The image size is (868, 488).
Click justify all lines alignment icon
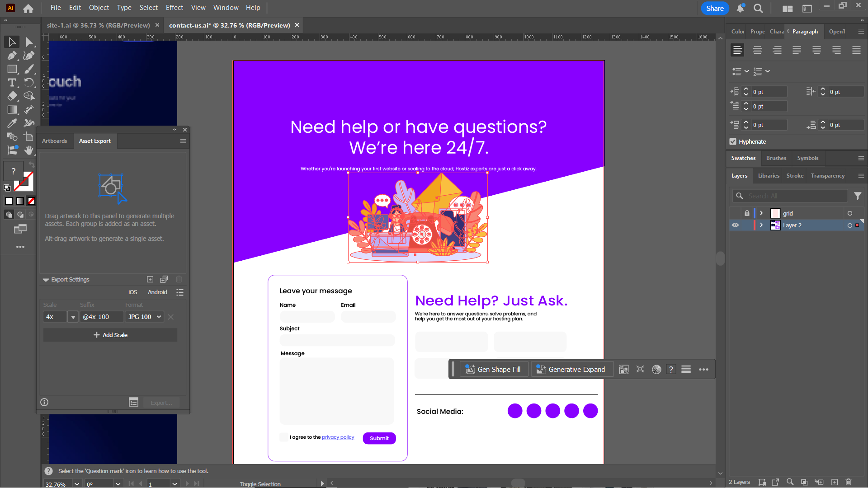pos(856,50)
